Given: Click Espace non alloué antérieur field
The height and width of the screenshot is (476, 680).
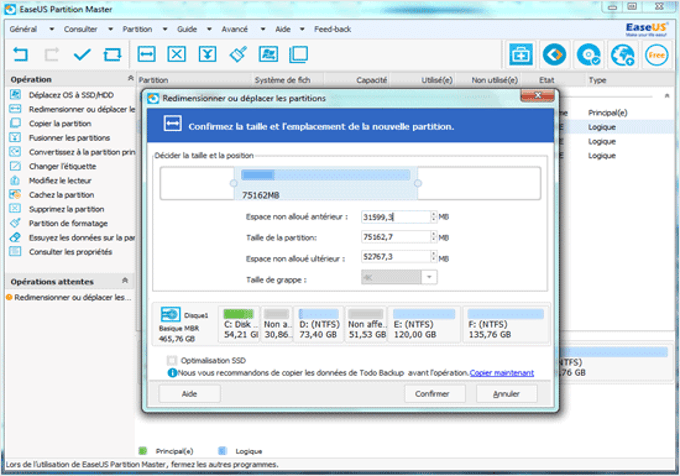Looking at the screenshot, I should tap(396, 217).
